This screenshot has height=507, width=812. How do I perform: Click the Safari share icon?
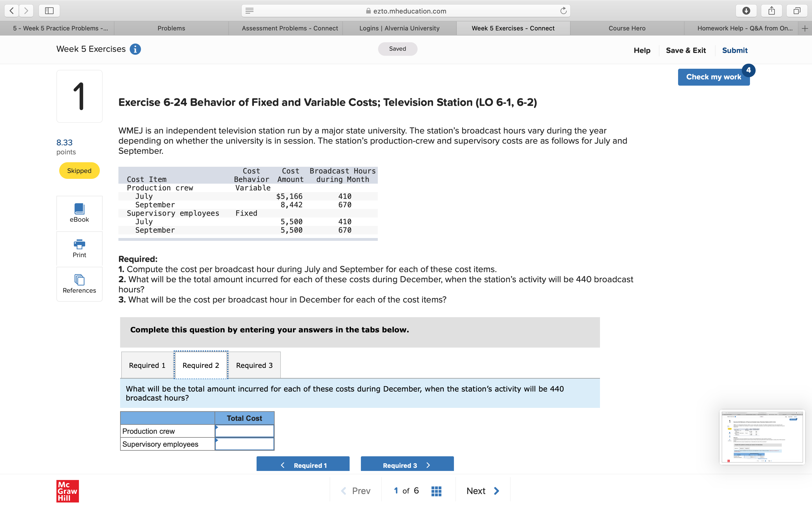pos(771,11)
